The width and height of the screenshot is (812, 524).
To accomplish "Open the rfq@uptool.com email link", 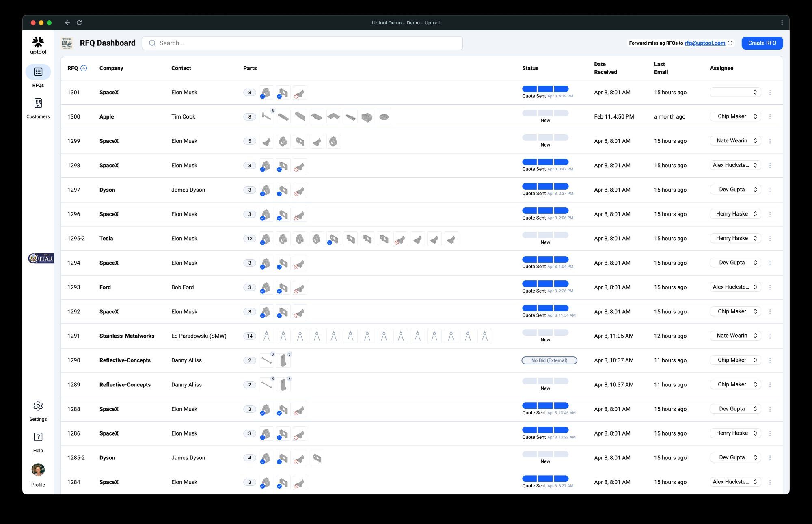I will pos(705,43).
